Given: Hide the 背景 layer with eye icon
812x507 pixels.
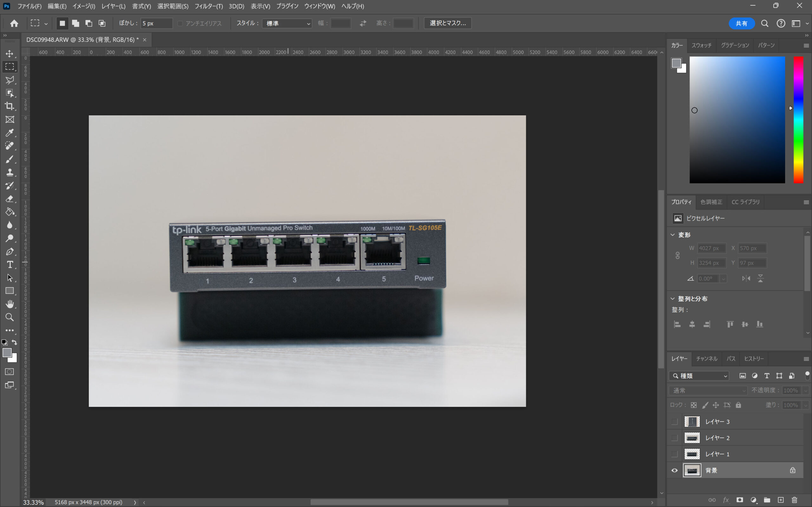Looking at the screenshot, I should [x=674, y=471].
